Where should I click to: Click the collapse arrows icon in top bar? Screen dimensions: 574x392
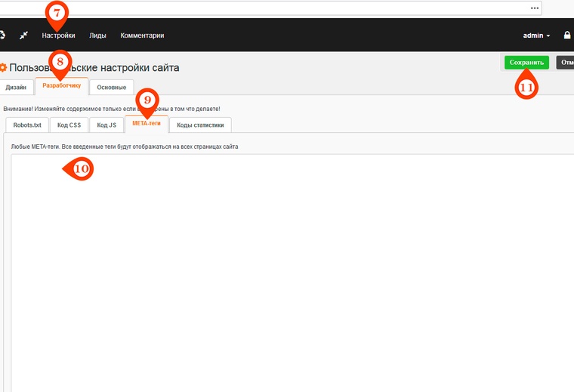[23, 35]
